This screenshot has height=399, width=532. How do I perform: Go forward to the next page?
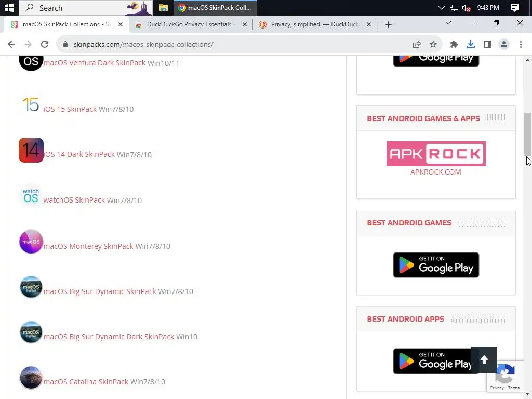point(28,44)
